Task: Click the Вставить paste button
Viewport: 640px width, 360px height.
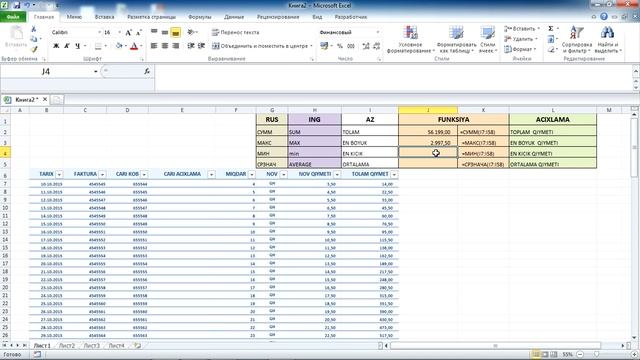Action: click(16, 37)
